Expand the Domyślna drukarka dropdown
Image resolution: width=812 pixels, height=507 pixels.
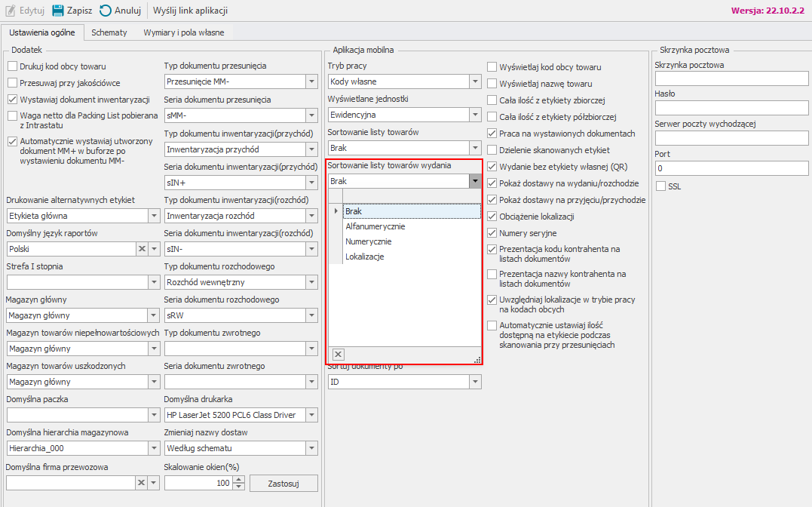pyautogui.click(x=311, y=415)
